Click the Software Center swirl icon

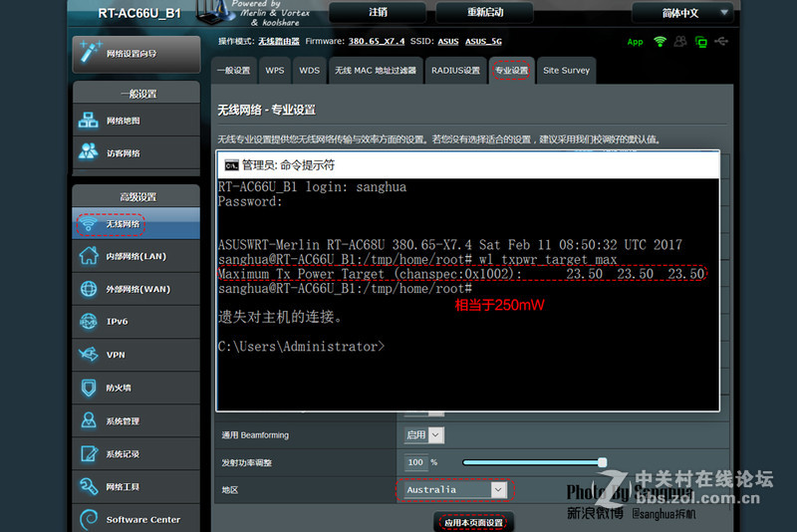(x=89, y=519)
